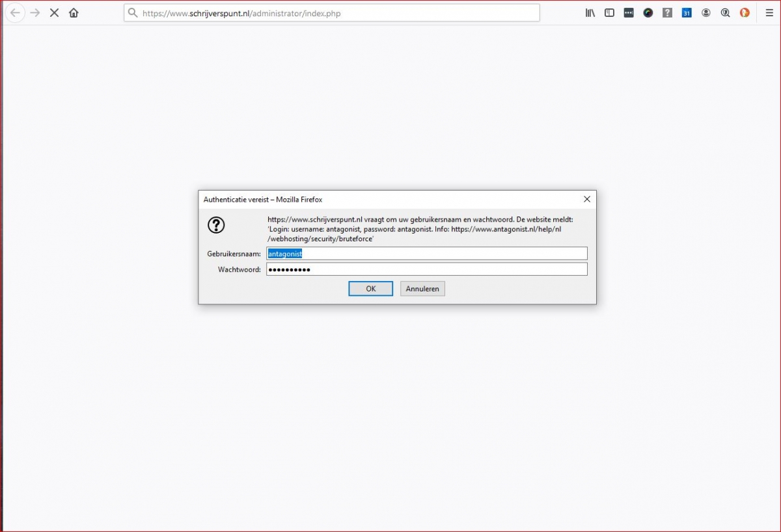The width and height of the screenshot is (781, 532).
Task: Close the Authenticatie vereist dialog
Action: coord(586,200)
